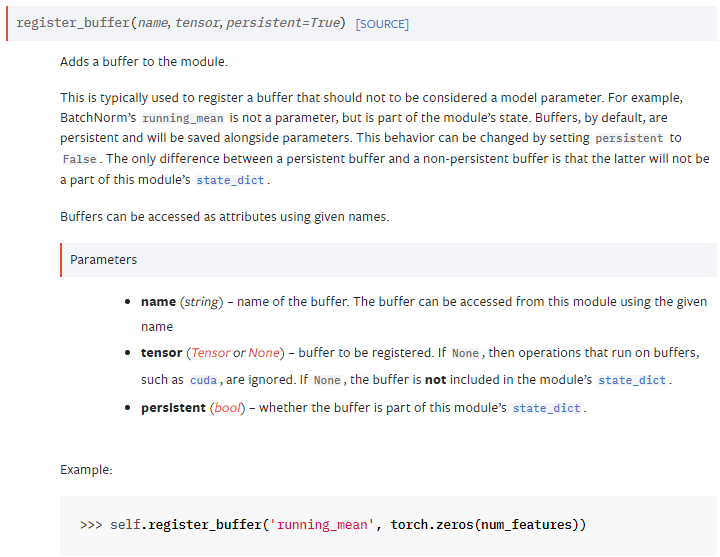The height and width of the screenshot is (557, 720).
Task: Click the red None type link
Action: pyautogui.click(x=264, y=353)
